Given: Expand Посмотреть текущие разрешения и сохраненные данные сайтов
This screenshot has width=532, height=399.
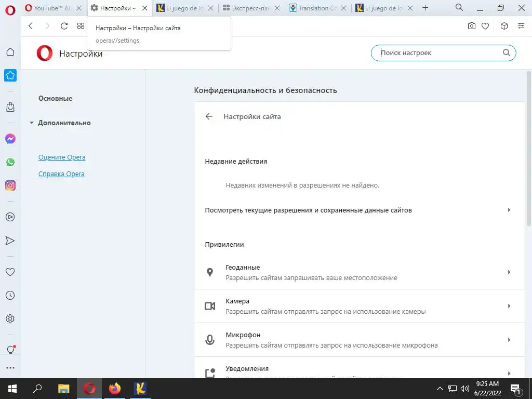Looking at the screenshot, I should [360, 210].
